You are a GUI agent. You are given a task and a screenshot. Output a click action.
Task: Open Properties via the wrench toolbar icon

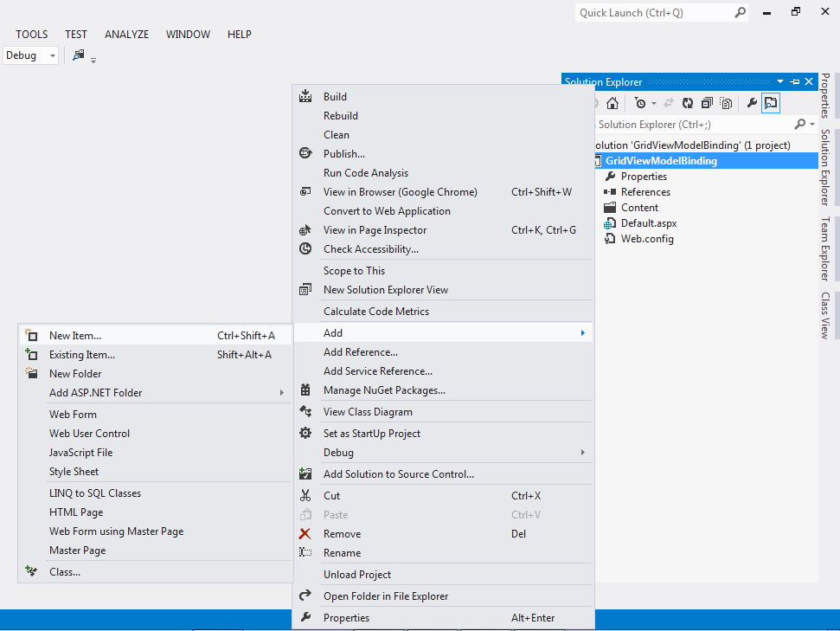pos(752,103)
